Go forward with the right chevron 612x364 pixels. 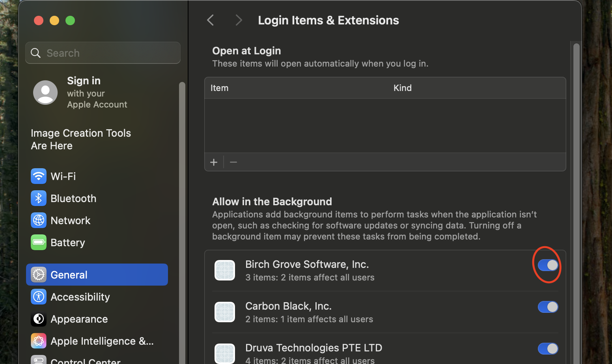tap(239, 20)
